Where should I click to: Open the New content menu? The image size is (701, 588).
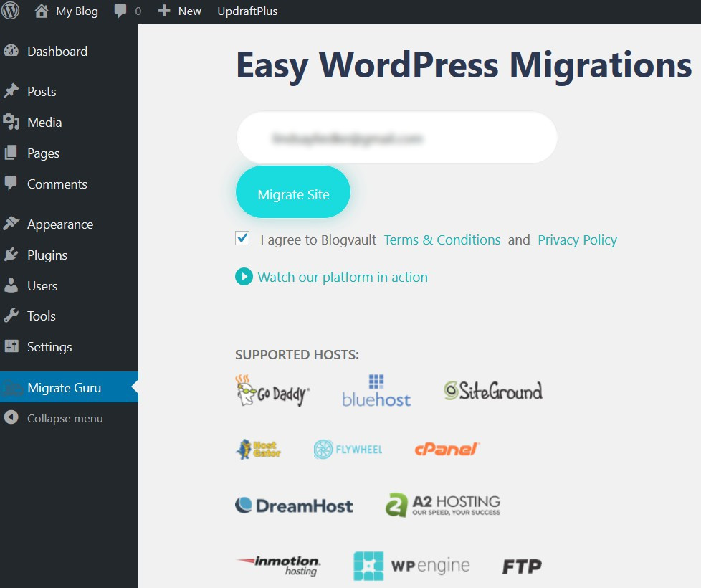[x=189, y=11]
